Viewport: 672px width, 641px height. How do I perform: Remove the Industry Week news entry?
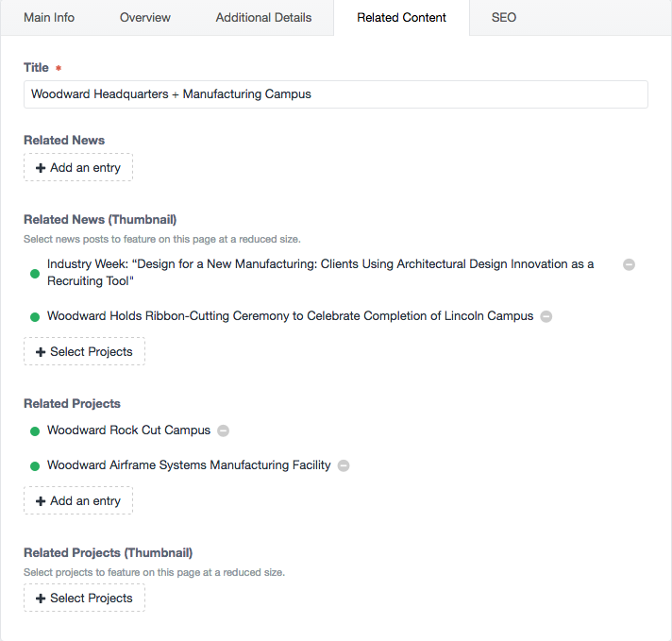[x=629, y=264]
